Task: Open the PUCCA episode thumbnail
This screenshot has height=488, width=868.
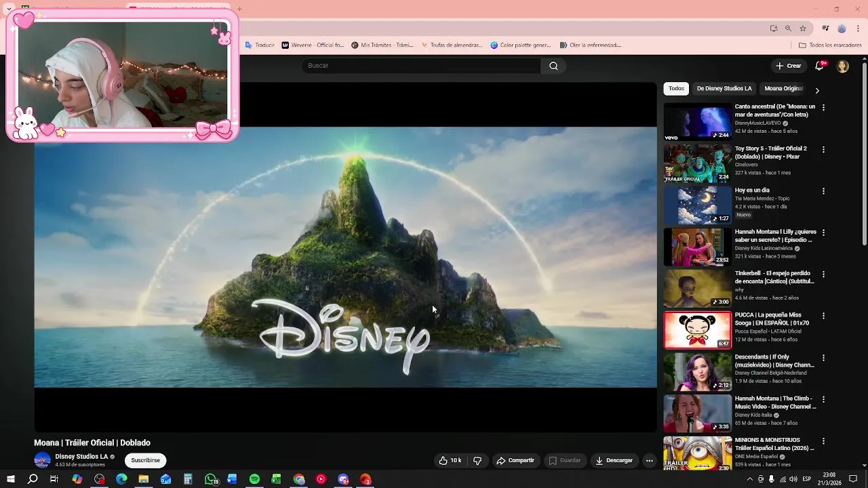Action: click(697, 329)
